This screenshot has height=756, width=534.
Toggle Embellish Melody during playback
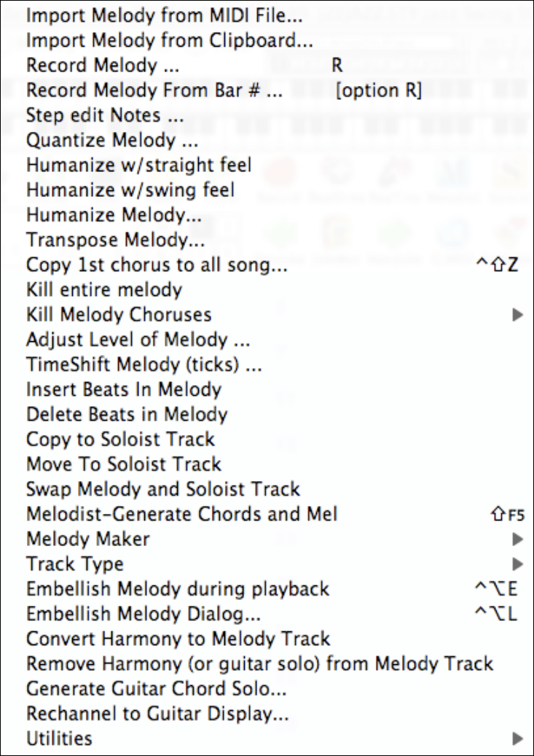pyautogui.click(x=178, y=589)
